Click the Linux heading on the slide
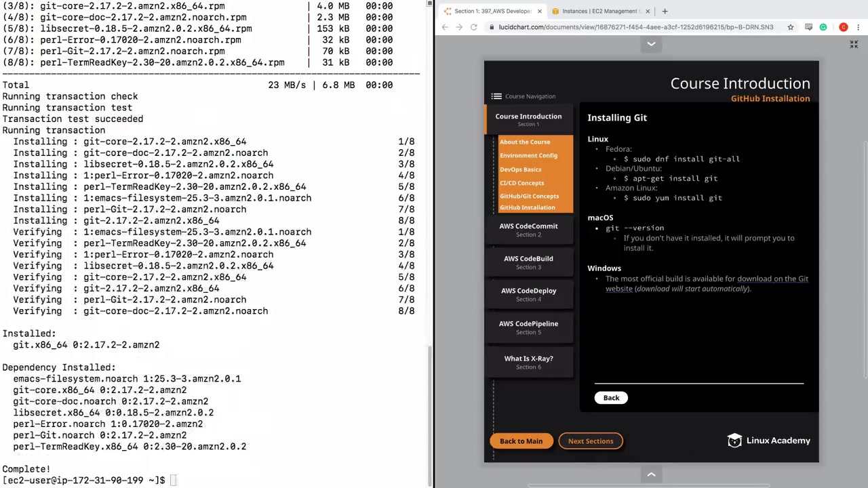This screenshot has width=868, height=488. point(598,139)
